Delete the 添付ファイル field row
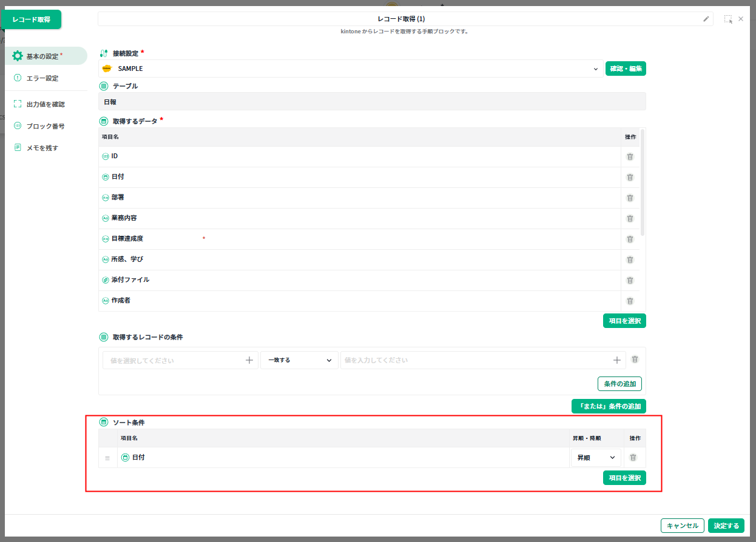The image size is (756, 542). [630, 280]
